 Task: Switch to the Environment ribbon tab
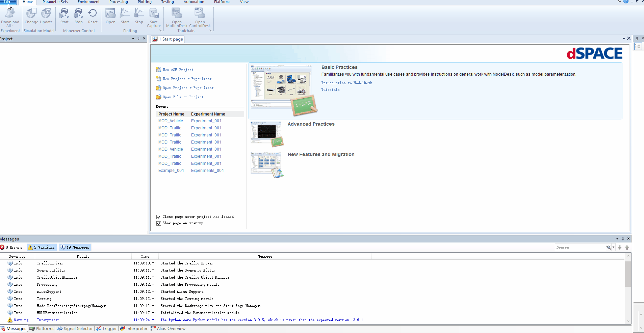coord(88,2)
